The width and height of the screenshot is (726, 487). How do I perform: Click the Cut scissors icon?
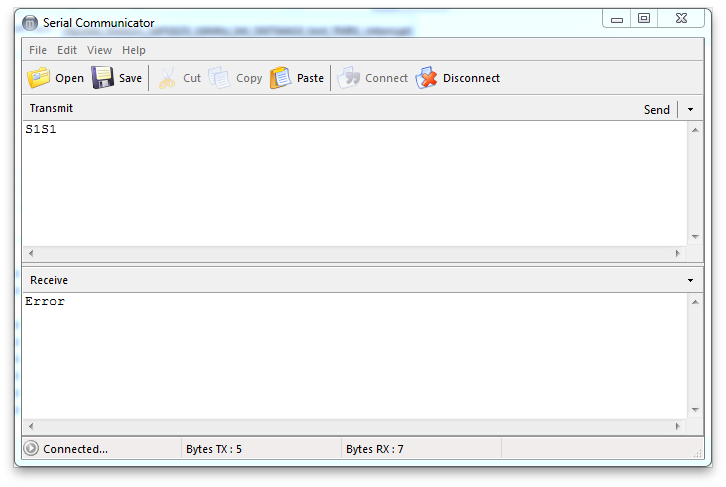point(167,78)
